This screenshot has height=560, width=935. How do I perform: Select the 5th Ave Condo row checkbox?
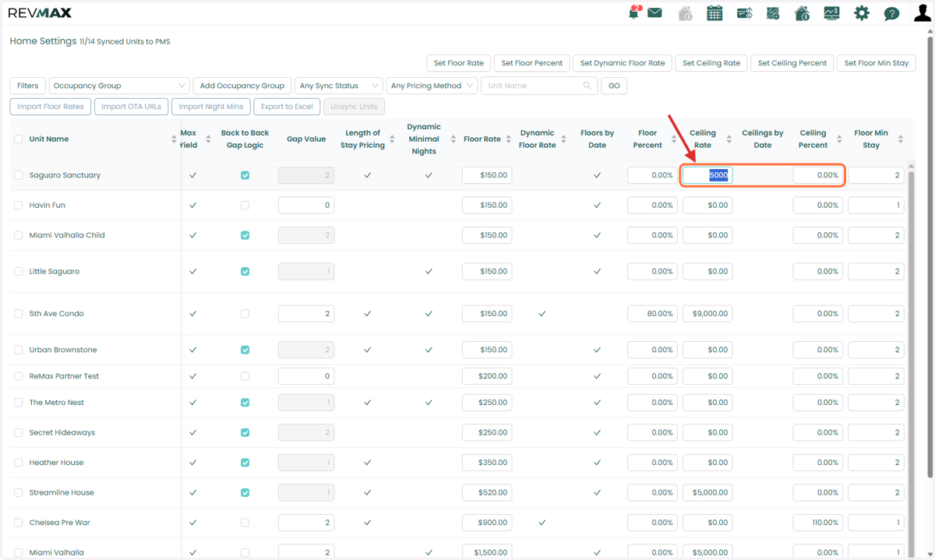point(19,314)
